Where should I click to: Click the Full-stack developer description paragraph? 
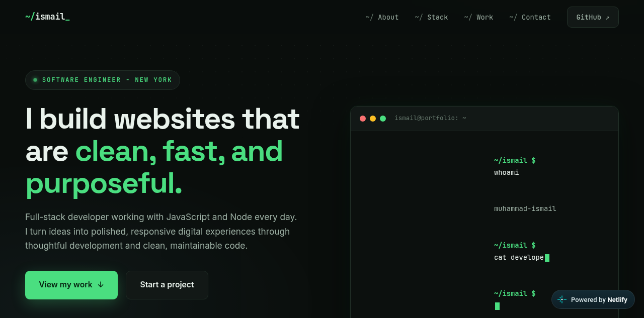pos(161,232)
